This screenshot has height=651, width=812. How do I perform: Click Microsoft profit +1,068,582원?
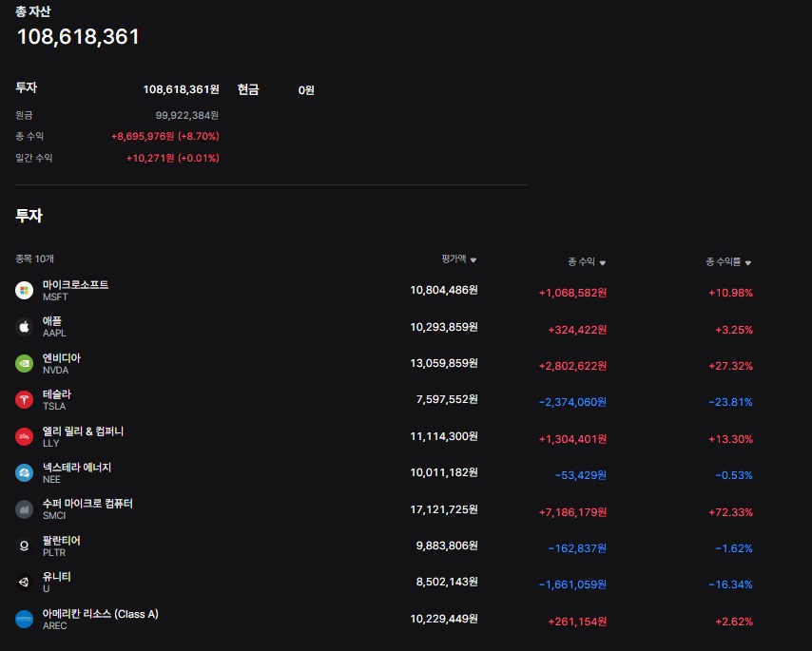(x=572, y=293)
